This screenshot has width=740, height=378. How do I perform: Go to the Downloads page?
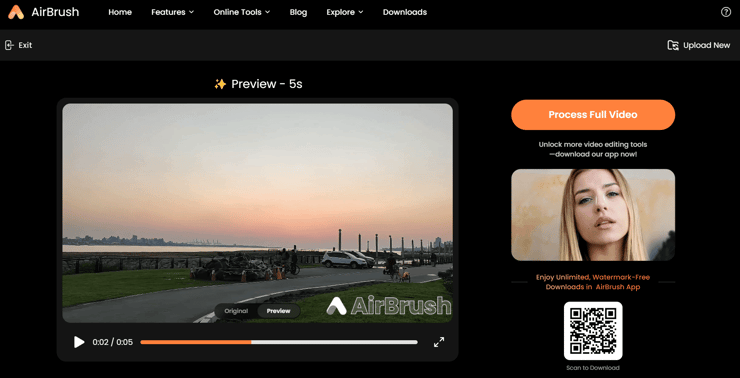404,12
